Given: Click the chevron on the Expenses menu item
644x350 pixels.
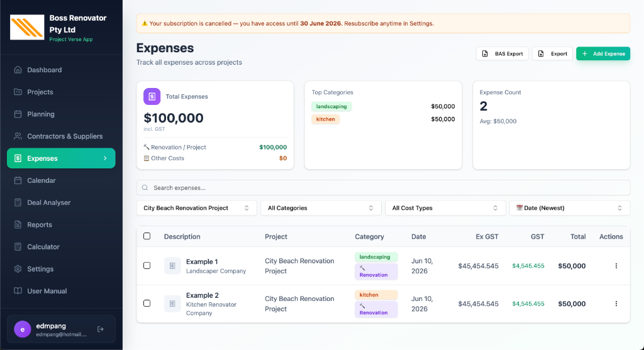Looking at the screenshot, I should click(105, 158).
